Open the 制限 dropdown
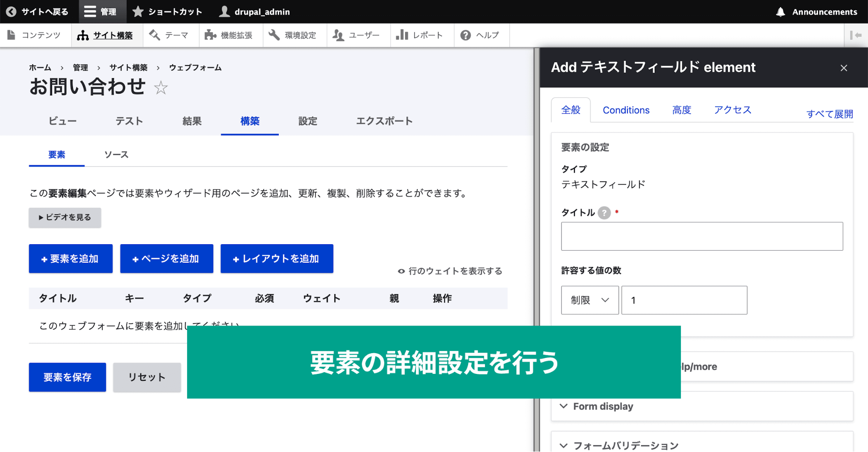 [590, 300]
